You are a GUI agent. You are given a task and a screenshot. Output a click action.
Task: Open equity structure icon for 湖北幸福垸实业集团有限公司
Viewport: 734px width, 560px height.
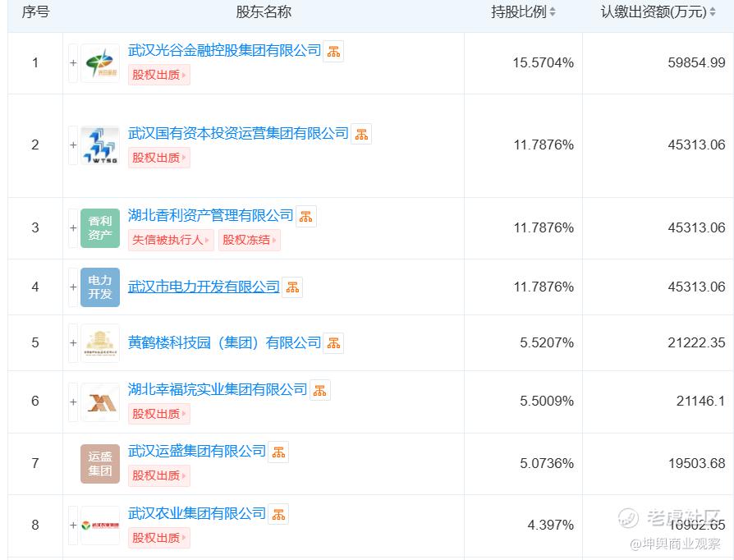[x=319, y=390]
